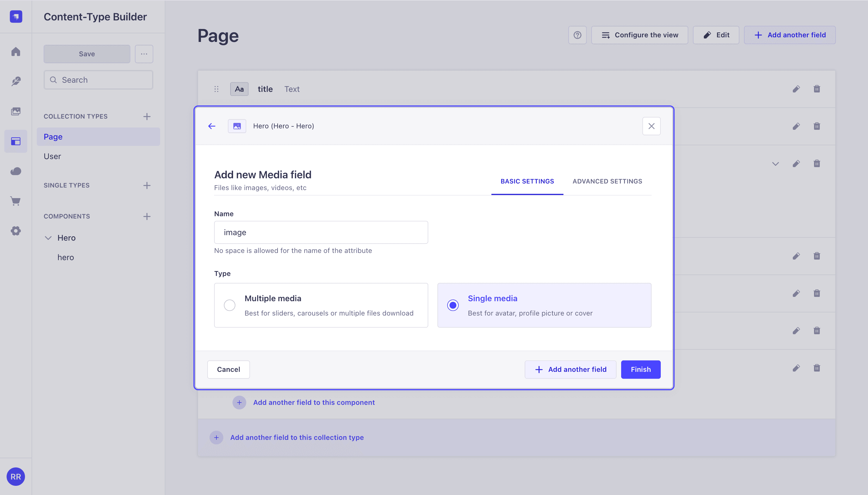The image size is (868, 495).
Task: Open the Cloud deploy icon
Action: coord(15,171)
